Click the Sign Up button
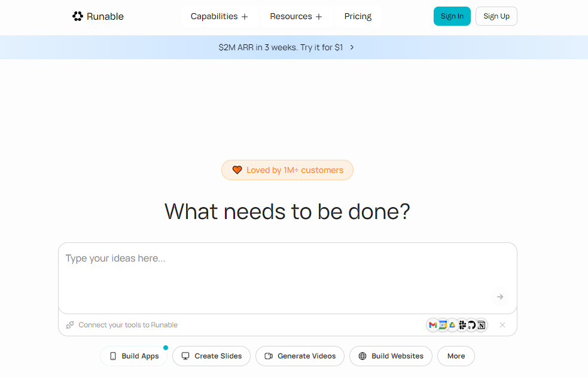 pos(496,16)
